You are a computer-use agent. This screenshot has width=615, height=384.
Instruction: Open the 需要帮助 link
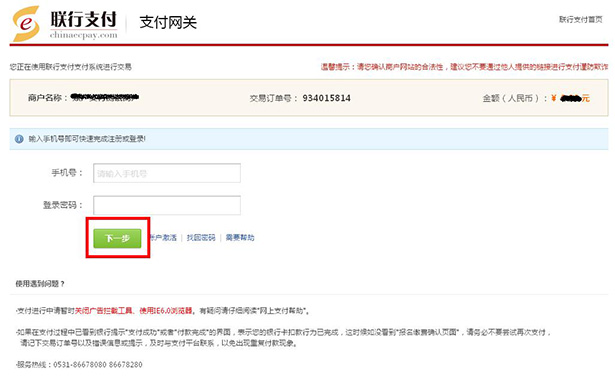[x=240, y=238]
